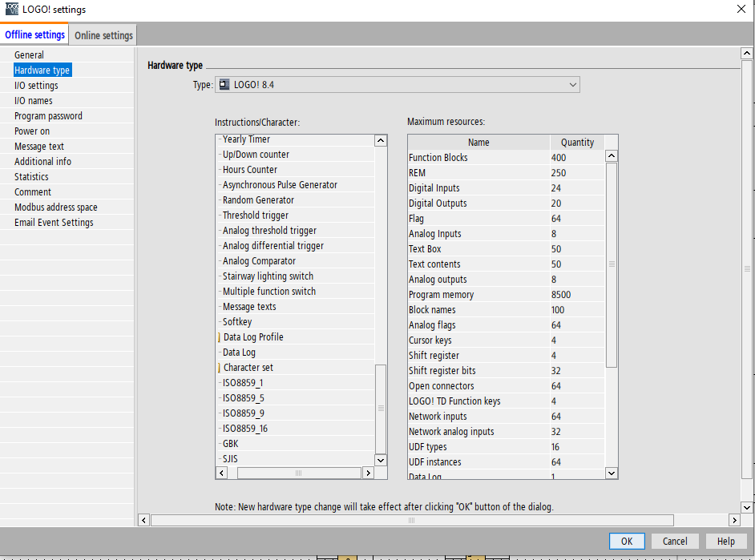The image size is (755, 560).
Task: Click the Help button
Action: point(725,541)
